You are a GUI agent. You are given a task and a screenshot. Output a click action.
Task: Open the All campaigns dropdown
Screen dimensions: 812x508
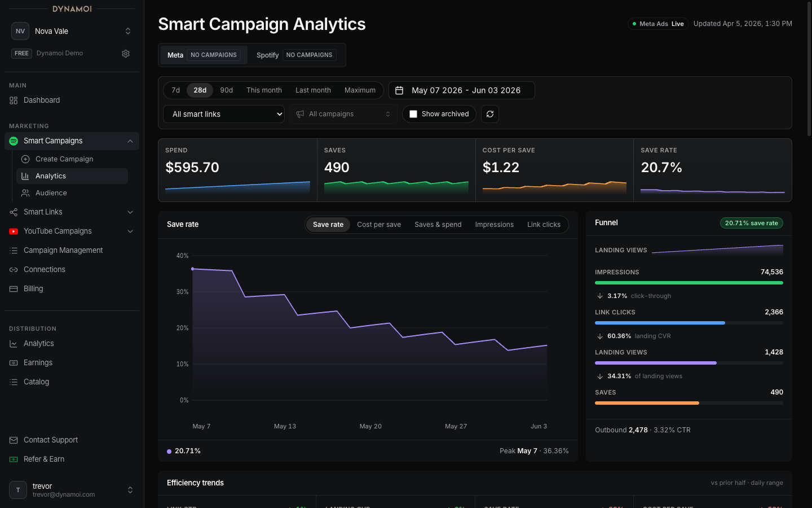point(343,114)
